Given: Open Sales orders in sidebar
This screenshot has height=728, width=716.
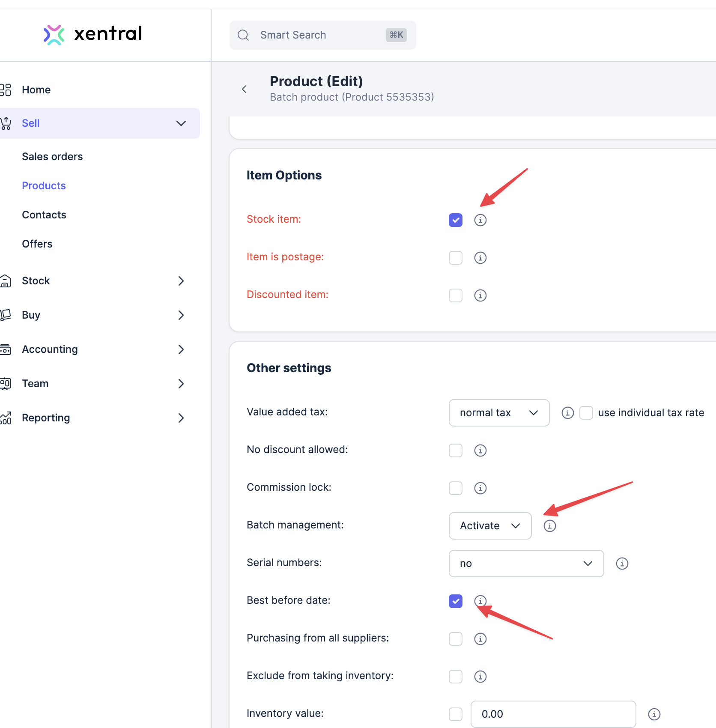Looking at the screenshot, I should coord(52,157).
